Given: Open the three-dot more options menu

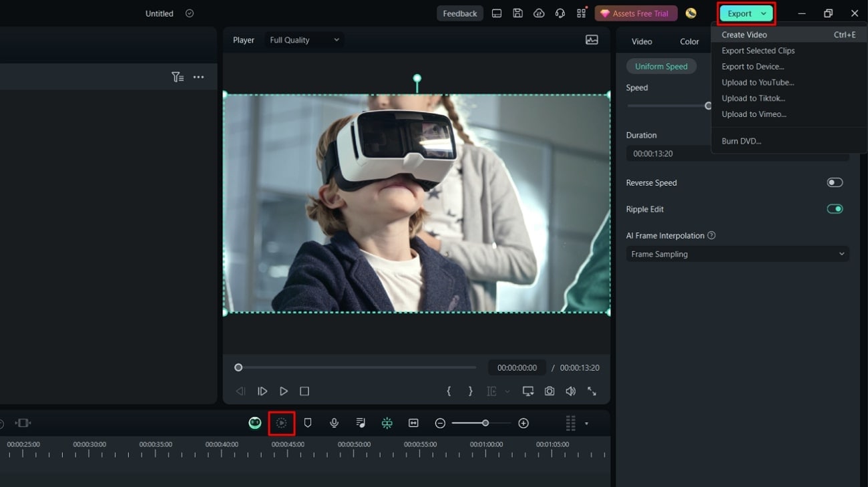Looking at the screenshot, I should tap(198, 77).
